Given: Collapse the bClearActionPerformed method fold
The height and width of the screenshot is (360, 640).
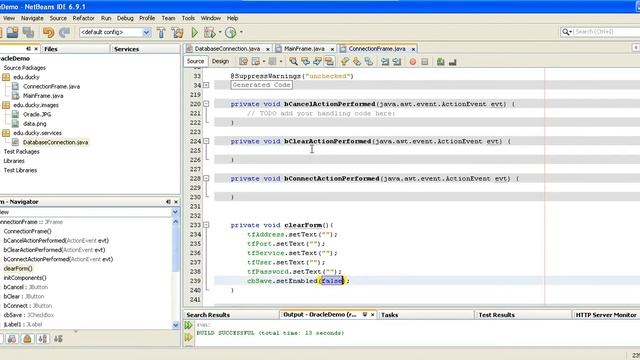Looking at the screenshot, I should (x=206, y=141).
